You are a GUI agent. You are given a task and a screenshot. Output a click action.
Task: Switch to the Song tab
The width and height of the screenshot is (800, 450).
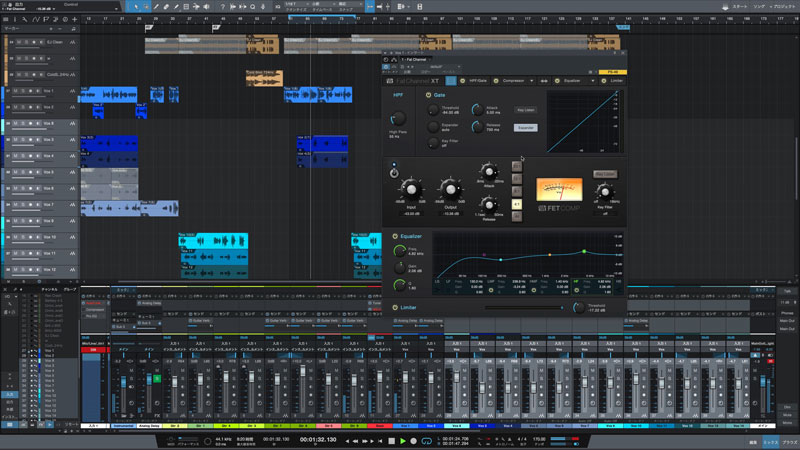(x=759, y=7)
